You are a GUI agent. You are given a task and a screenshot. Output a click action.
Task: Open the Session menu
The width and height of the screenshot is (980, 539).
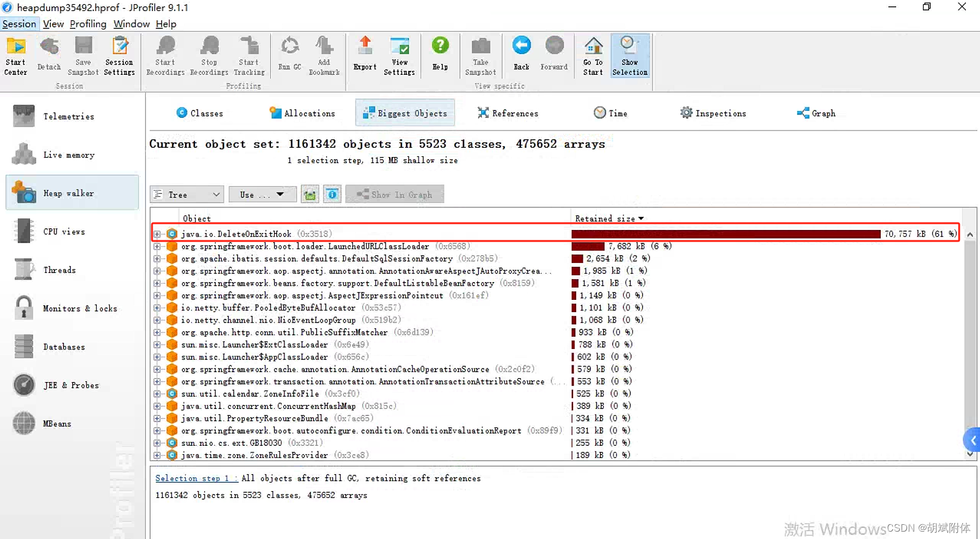pyautogui.click(x=20, y=24)
